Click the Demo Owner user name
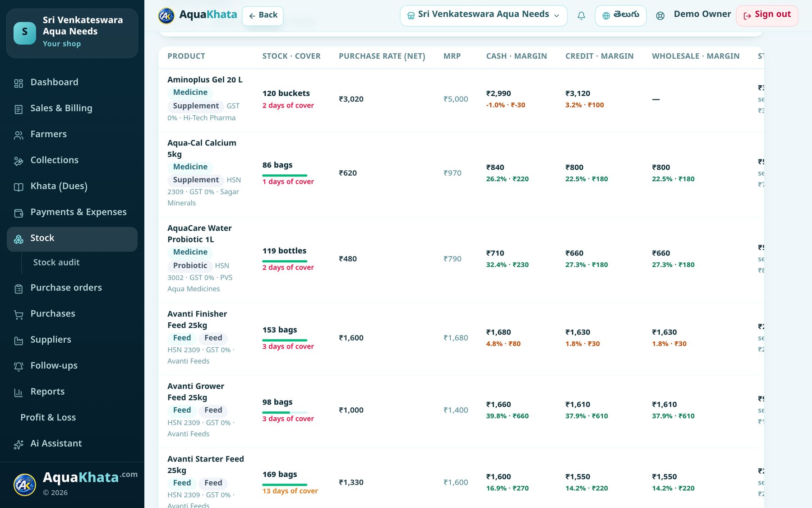This screenshot has height=508, width=812. click(x=702, y=14)
